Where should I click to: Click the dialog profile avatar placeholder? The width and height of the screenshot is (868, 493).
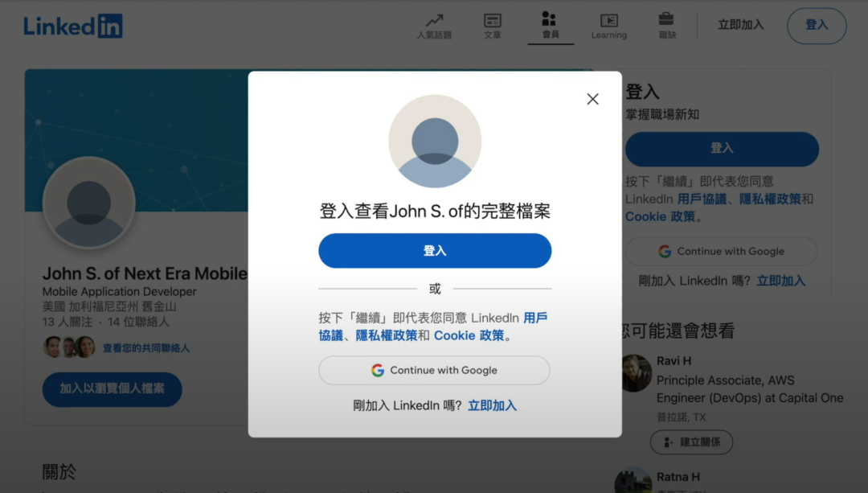pyautogui.click(x=435, y=142)
